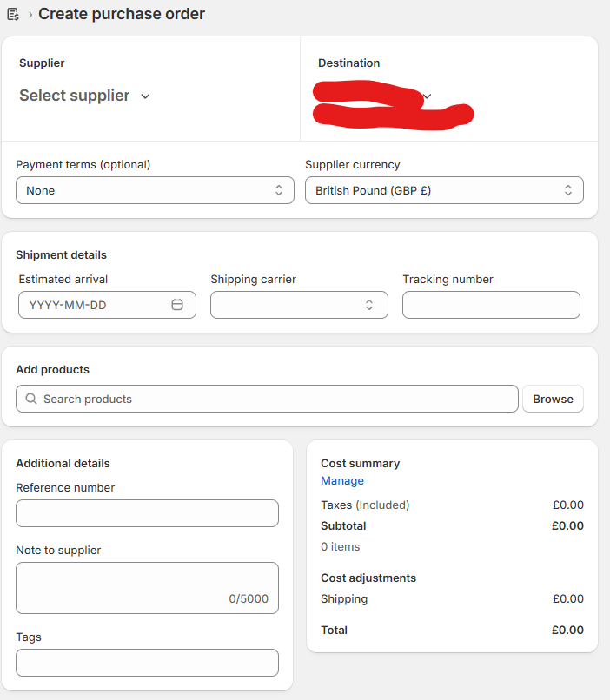Screen dimensions: 610x700
Task: Open the Shipping carrier combo box
Action: 299,305
